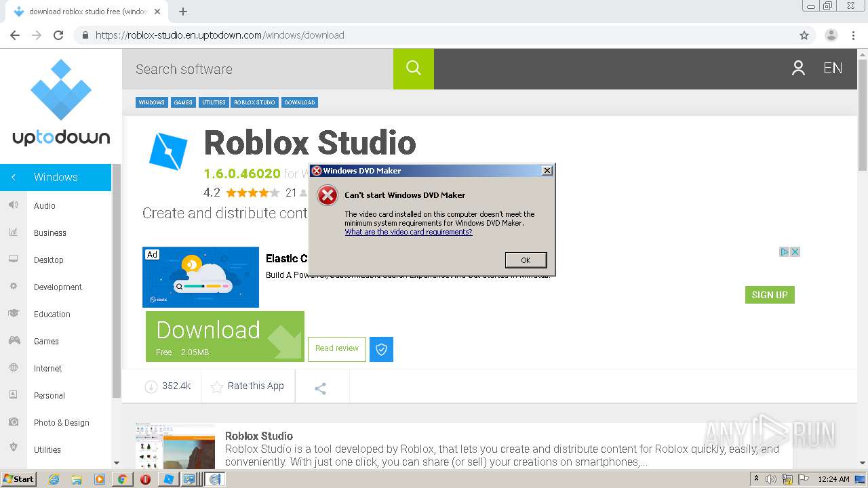This screenshot has width=868, height=488.
Task: Open the Education category
Action: (x=52, y=314)
